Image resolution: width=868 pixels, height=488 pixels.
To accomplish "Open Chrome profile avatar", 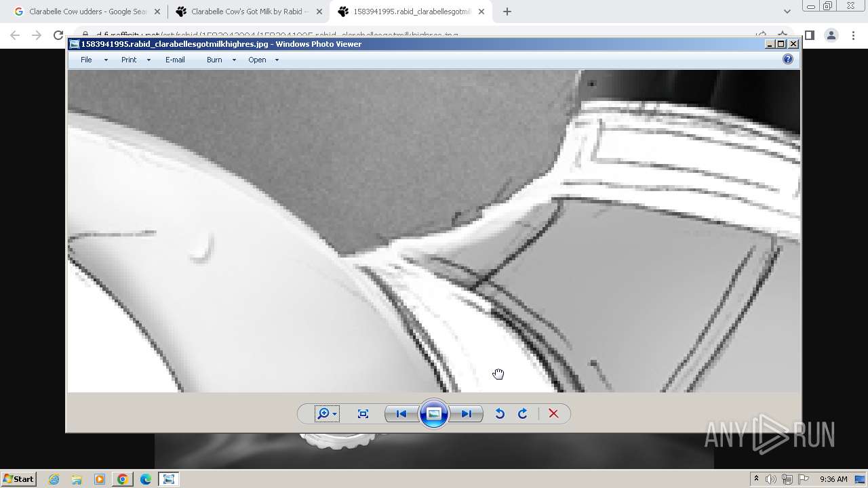I will (831, 35).
